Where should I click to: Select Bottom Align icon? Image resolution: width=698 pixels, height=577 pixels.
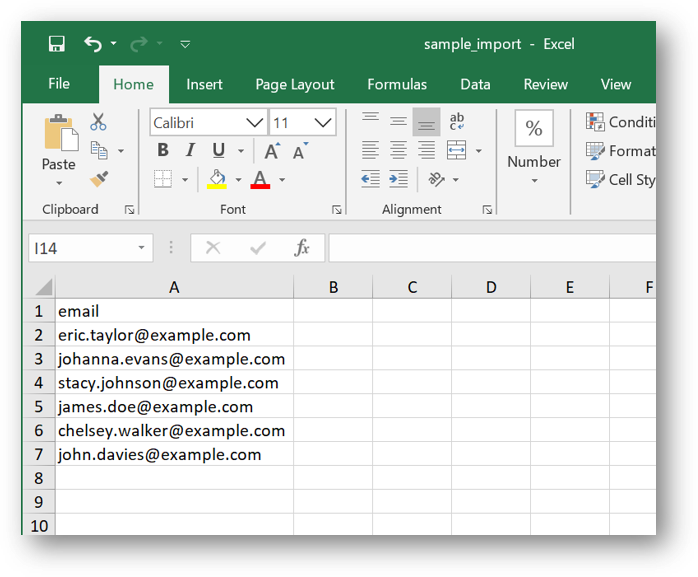(x=426, y=122)
